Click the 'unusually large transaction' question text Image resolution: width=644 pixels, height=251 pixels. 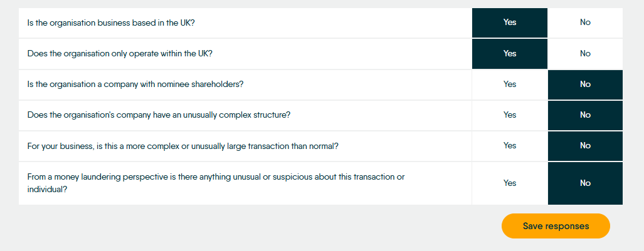(182, 146)
